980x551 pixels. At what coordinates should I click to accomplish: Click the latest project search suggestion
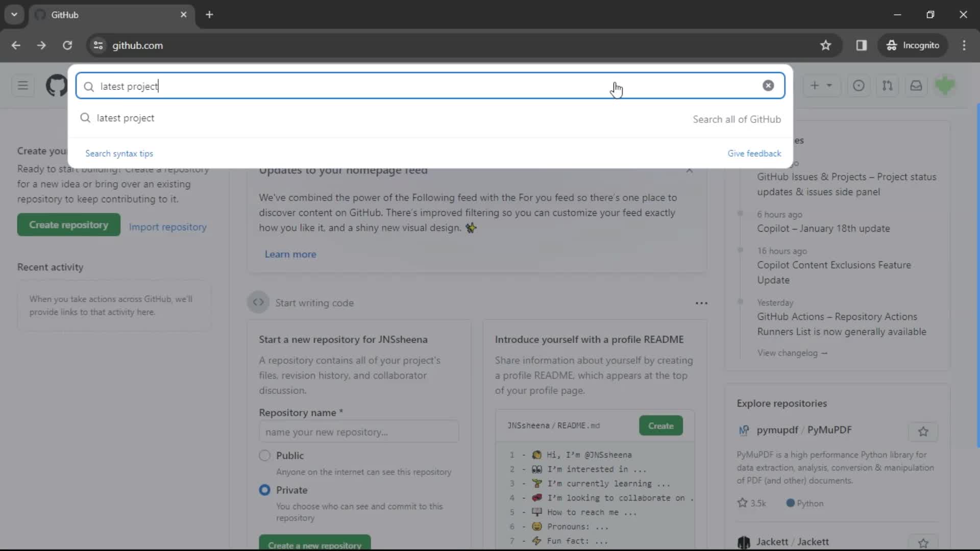[x=125, y=118]
